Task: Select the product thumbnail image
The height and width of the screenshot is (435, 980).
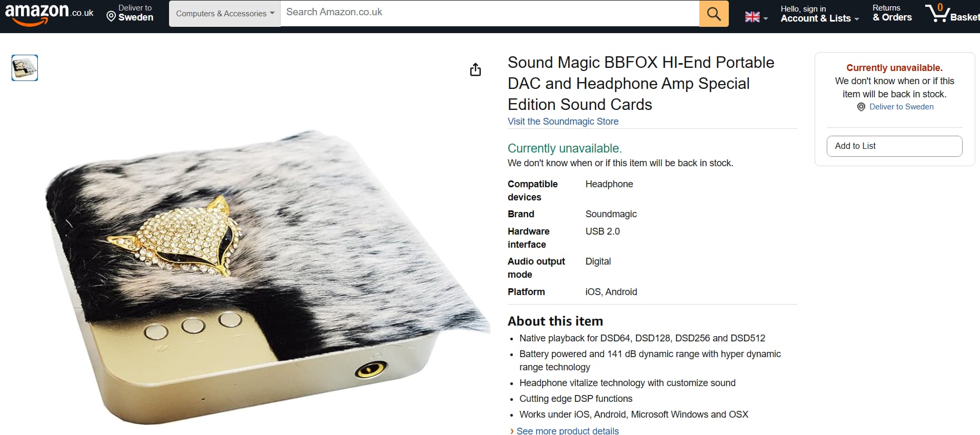Action: pyautogui.click(x=25, y=68)
